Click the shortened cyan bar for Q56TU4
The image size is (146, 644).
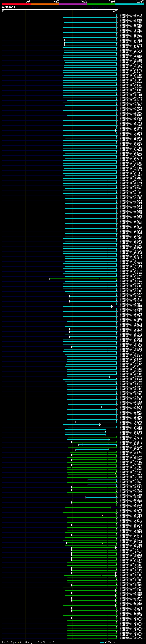coord(88,306)
